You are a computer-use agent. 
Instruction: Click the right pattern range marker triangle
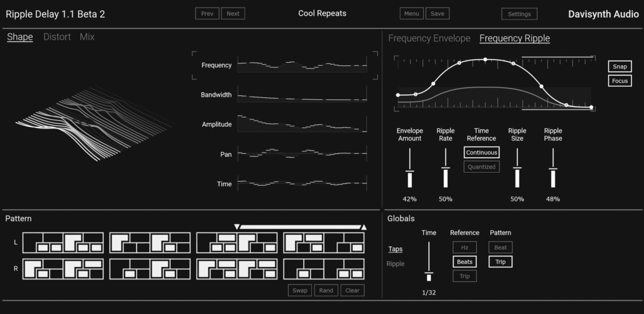point(364,227)
